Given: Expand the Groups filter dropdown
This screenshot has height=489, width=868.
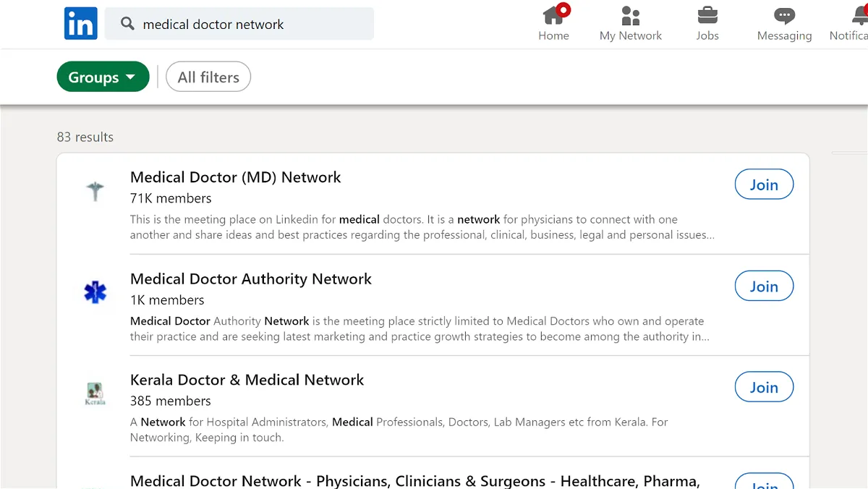Looking at the screenshot, I should coord(103,77).
